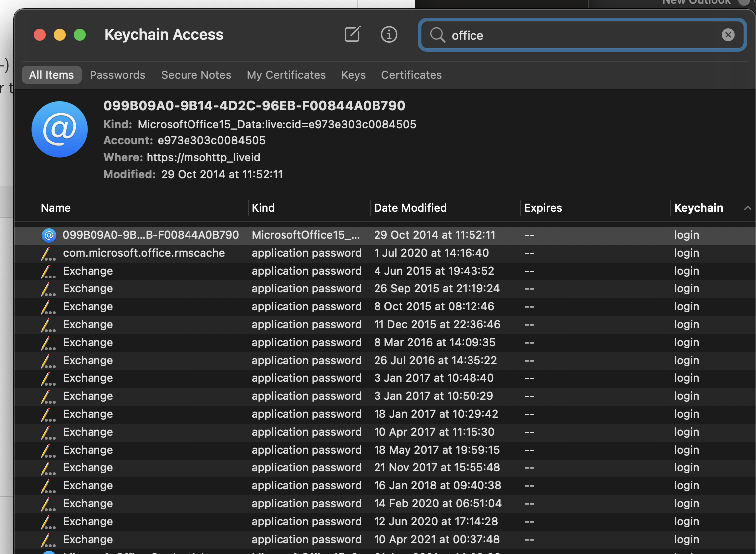
Task: Open the info inspector icon
Action: coord(389,34)
